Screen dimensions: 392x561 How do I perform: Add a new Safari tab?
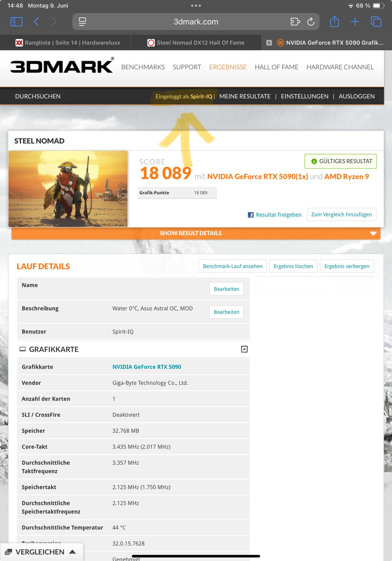coord(355,22)
